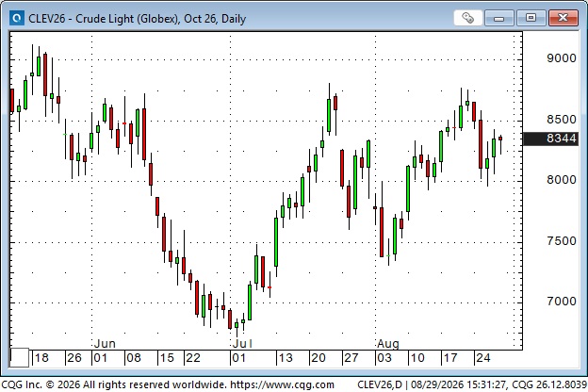Close the CLEV26 chart window

(x=563, y=18)
